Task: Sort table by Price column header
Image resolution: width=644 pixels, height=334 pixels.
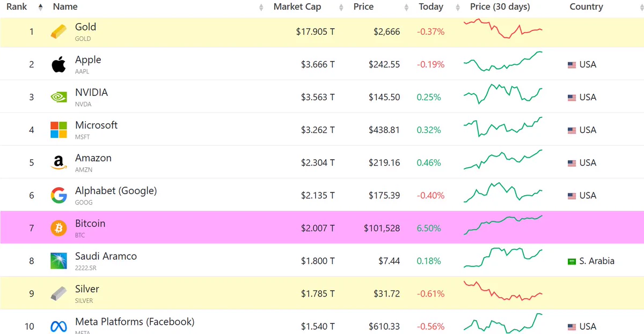Action: coord(363,7)
